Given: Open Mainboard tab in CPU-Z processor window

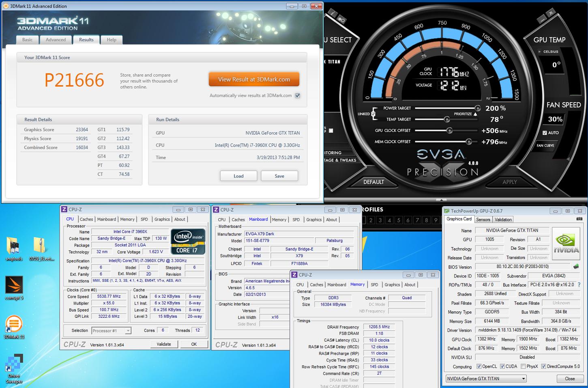Looking at the screenshot, I should (x=107, y=219).
